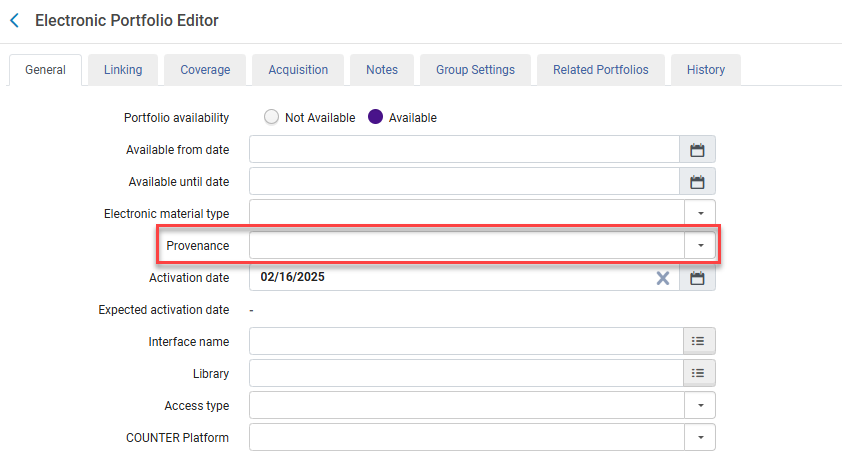Screen dimensions: 842x471
Task: Clear the Activation date value
Action: click(663, 278)
